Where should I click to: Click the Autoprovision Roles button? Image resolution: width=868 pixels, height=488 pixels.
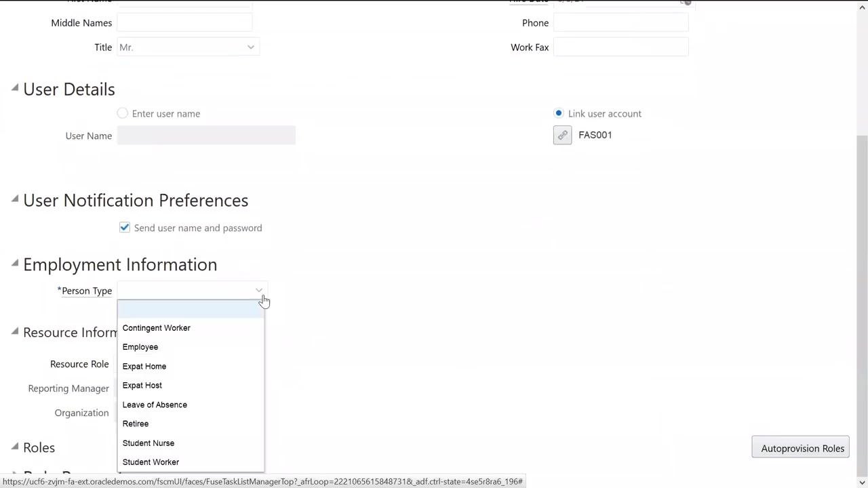point(801,448)
